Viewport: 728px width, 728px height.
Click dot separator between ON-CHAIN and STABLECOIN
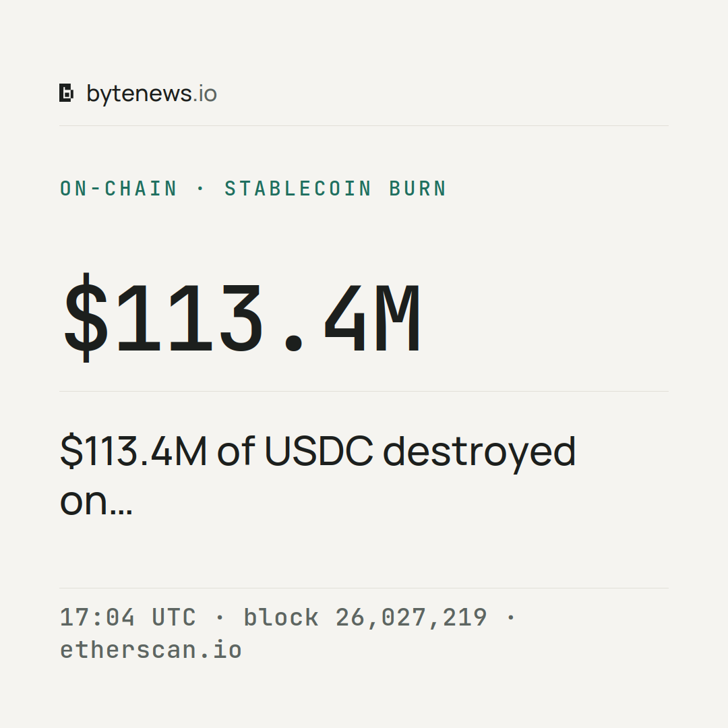201,189
